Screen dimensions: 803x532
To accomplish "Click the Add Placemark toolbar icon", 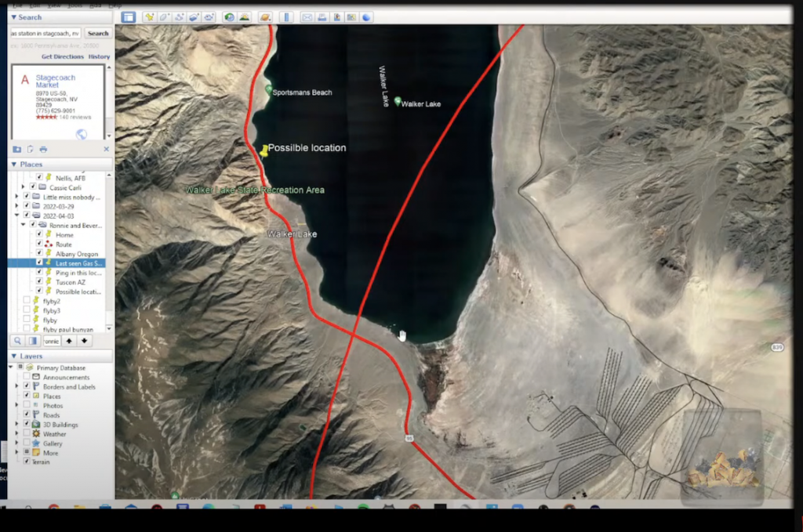I will pyautogui.click(x=149, y=17).
